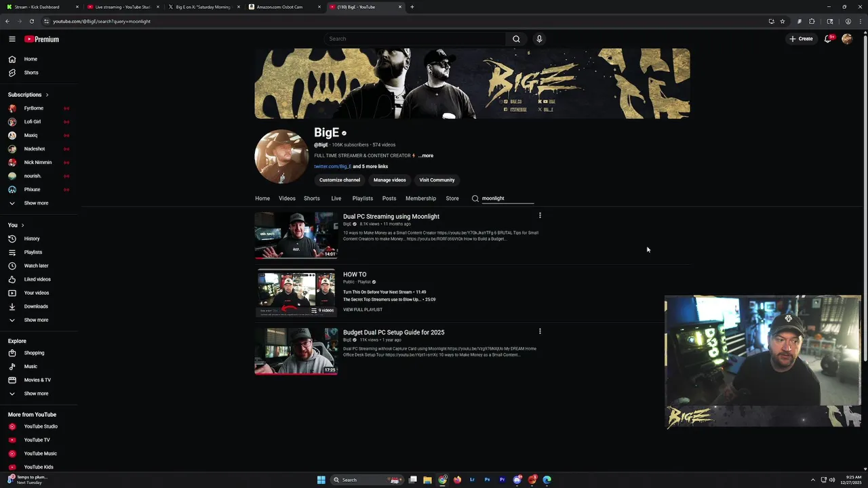Open Premiere Pro from the taskbar
This screenshot has height=488, width=868.
point(502,480)
